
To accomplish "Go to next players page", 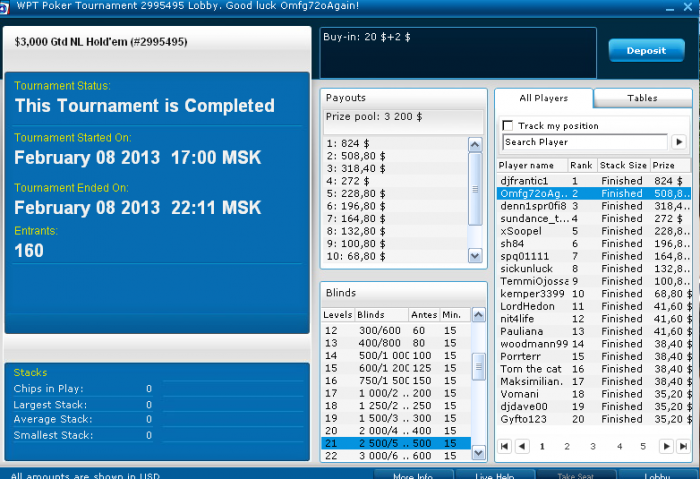I will 666,446.
